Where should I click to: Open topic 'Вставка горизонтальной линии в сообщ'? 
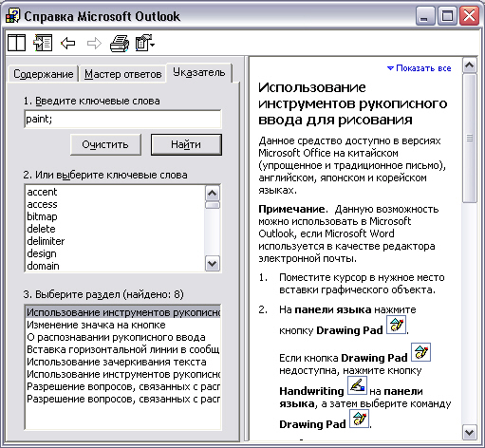122,349
